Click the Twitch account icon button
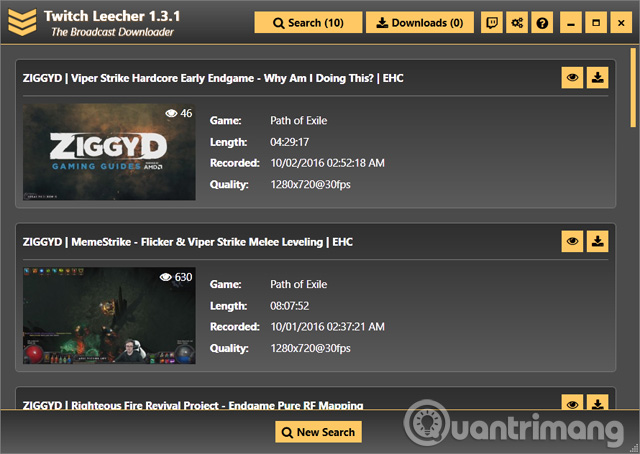Viewport: 640px width, 454px height. pyautogui.click(x=492, y=22)
